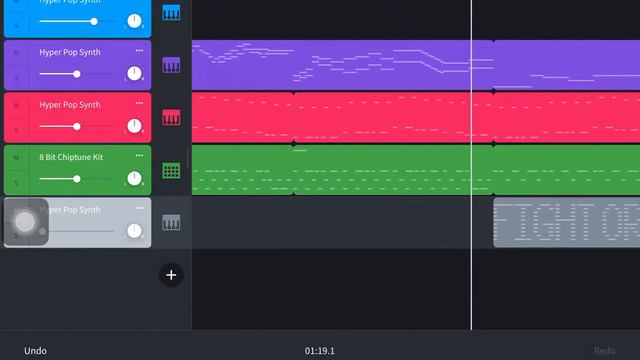Viewport: 640px width, 360px height.
Task: Click red Hyper Pop Synth pan knob
Action: 134,126
